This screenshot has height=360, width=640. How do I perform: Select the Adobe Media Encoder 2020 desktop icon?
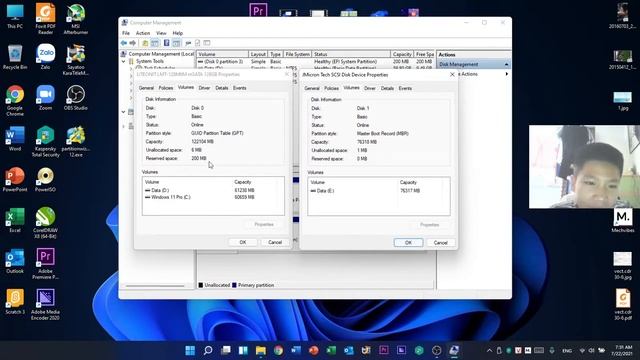pos(45,304)
